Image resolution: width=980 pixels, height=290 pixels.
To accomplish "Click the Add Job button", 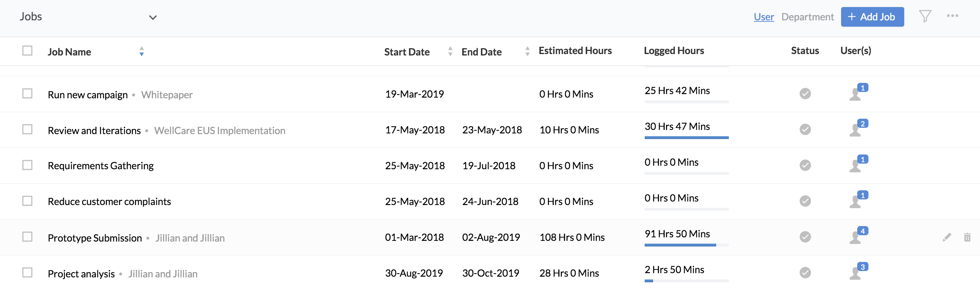I will click(x=872, y=17).
